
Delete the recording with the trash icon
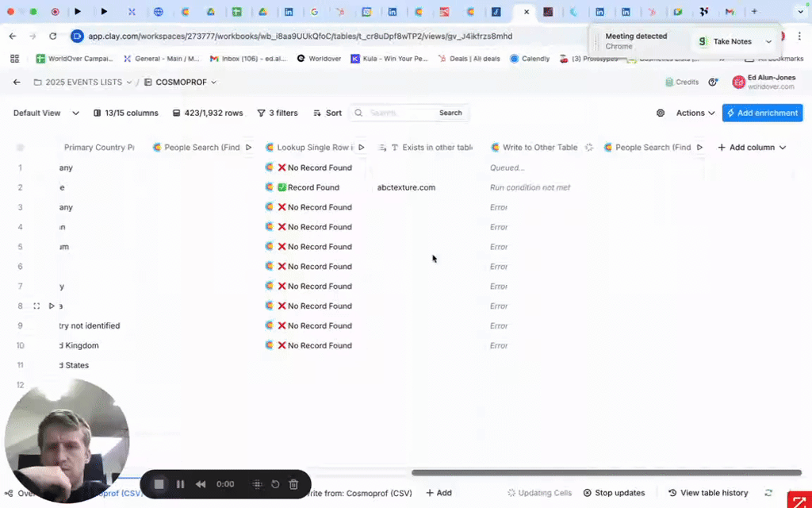[293, 484]
